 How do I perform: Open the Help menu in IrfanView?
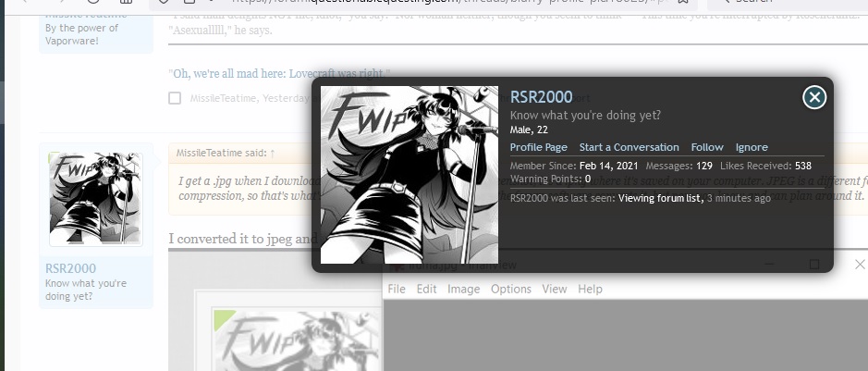(x=590, y=289)
